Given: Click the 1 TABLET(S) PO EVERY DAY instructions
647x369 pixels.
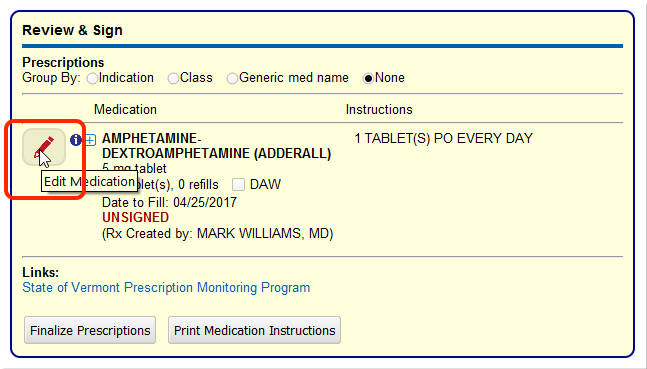Looking at the screenshot, I should [x=444, y=138].
